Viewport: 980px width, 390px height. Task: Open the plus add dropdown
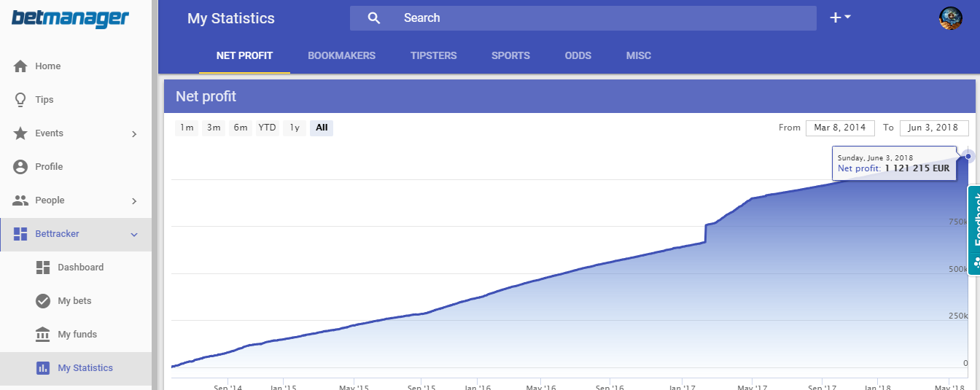click(840, 17)
